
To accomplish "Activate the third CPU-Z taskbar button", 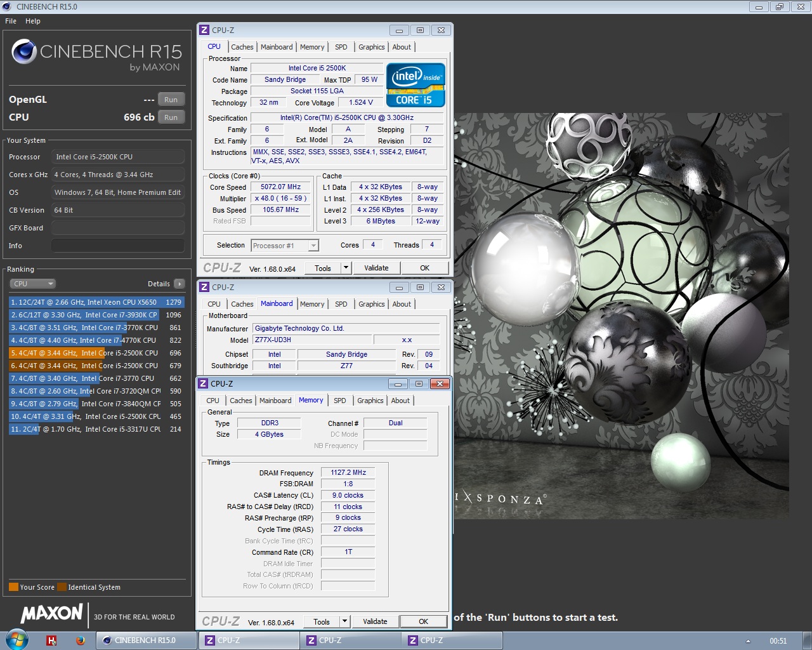I will coord(452,640).
